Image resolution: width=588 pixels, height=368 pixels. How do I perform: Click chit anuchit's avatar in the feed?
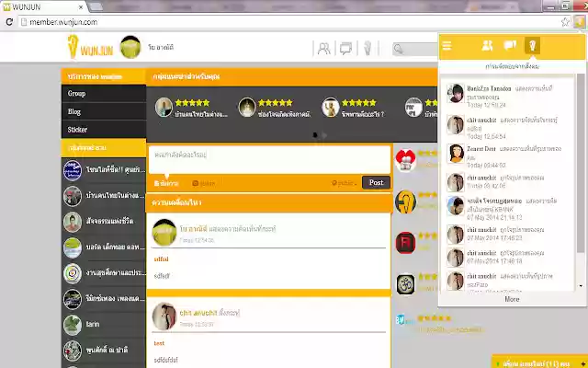click(164, 316)
